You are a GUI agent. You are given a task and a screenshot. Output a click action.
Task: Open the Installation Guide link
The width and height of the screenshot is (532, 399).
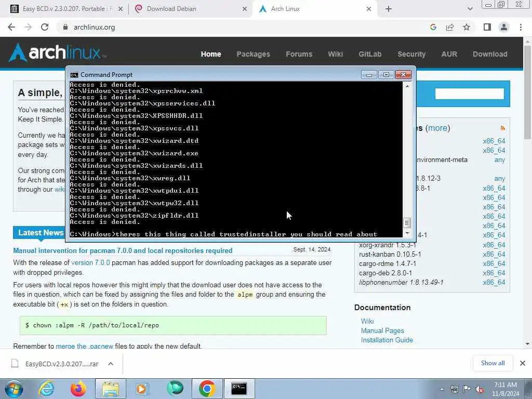tap(387, 340)
